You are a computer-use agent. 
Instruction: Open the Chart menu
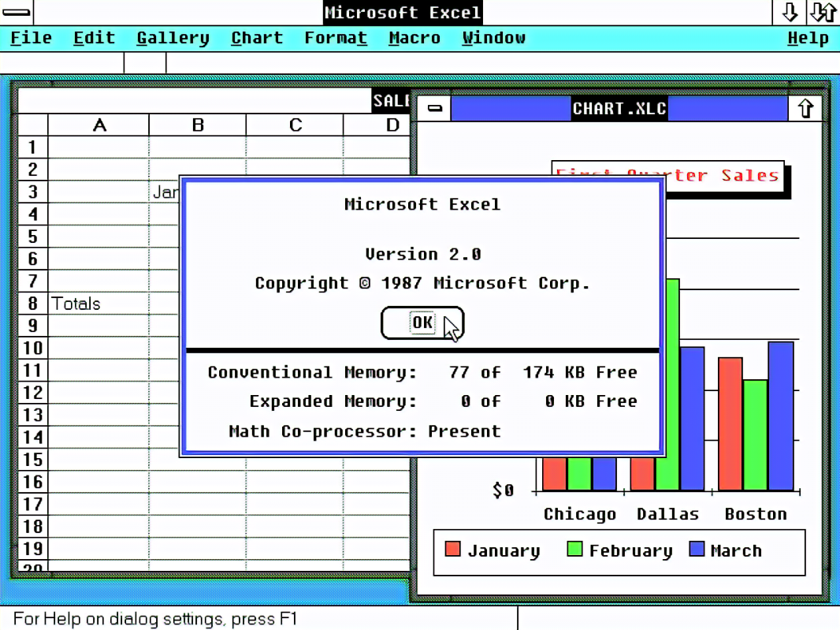[x=256, y=37]
